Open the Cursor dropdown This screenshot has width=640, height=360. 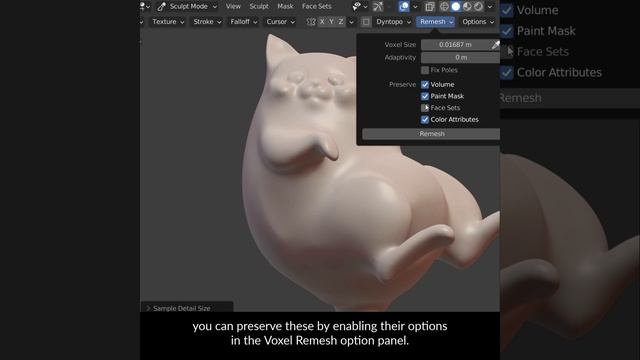[280, 22]
